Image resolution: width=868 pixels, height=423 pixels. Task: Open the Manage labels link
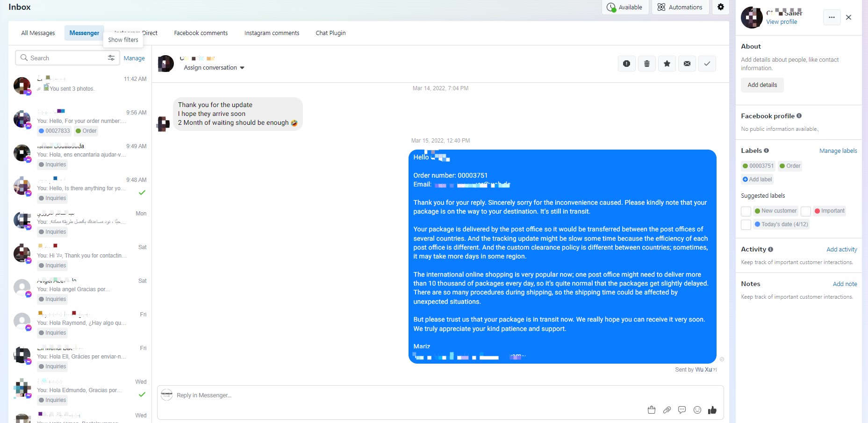tap(838, 151)
